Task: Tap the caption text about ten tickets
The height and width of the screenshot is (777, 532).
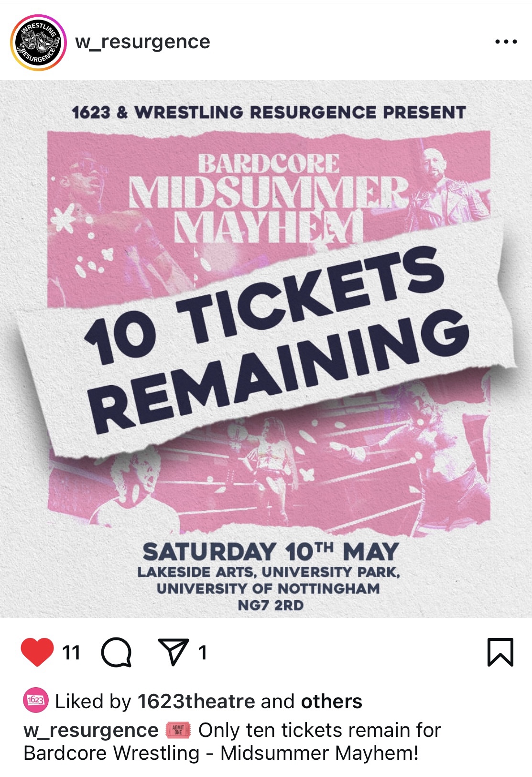Action: pos(232,742)
